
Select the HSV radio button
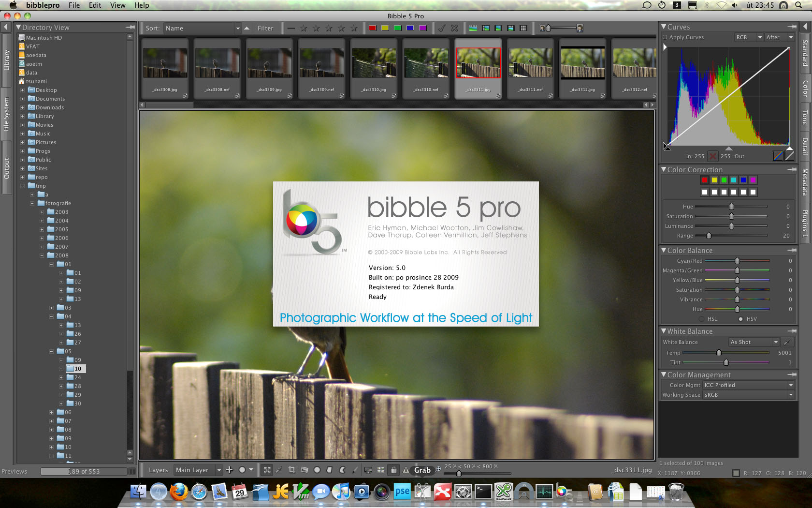pyautogui.click(x=740, y=319)
